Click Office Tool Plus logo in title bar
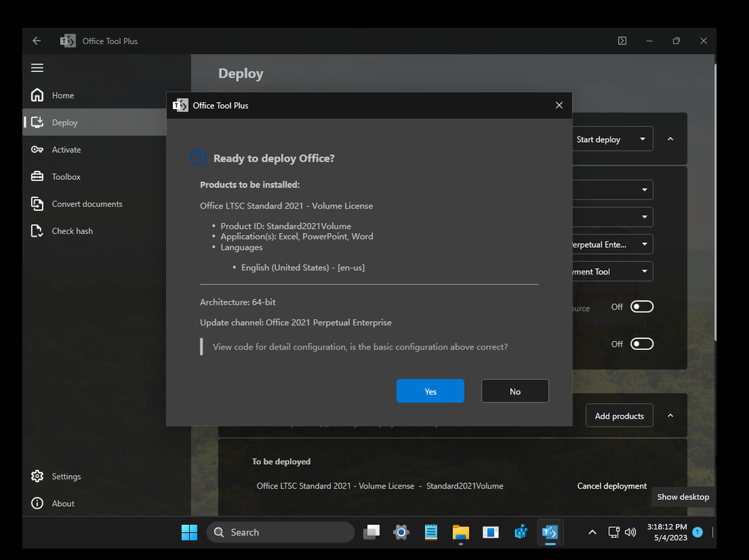Image resolution: width=749 pixels, height=560 pixels. pos(68,41)
